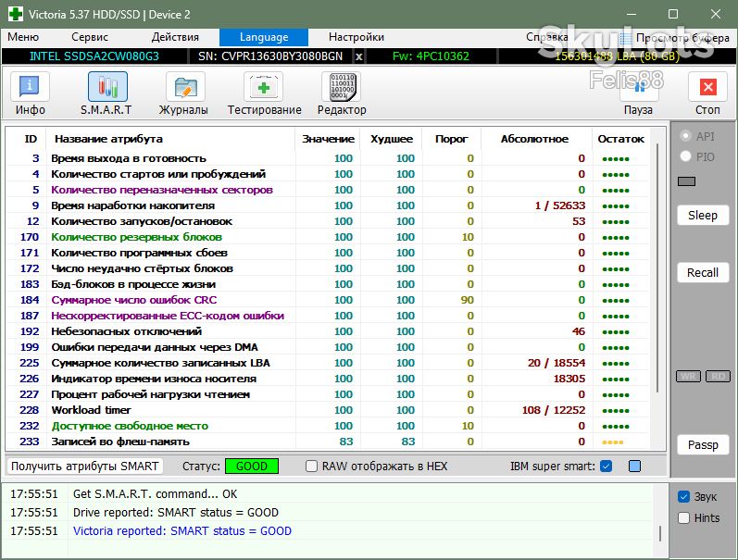The image size is (738, 560).
Task: Select row Нескорректированные ECC-кодом ошибки
Action: pos(328,316)
